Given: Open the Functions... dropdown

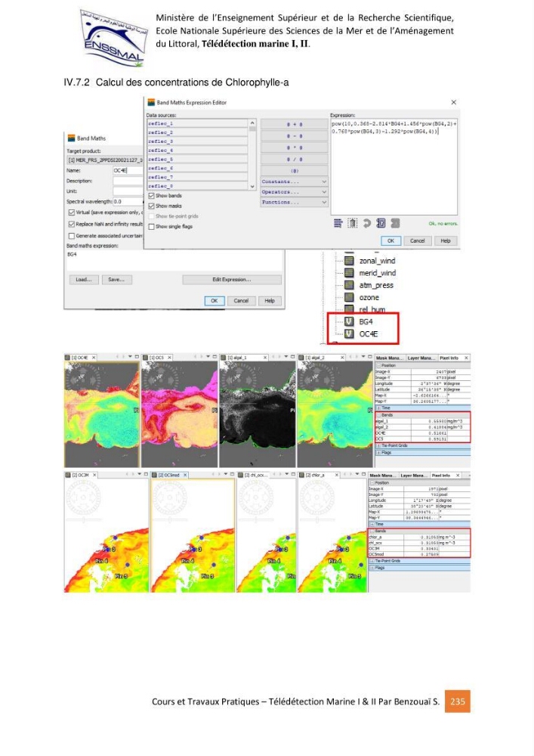Looking at the screenshot, I should coord(295,203).
